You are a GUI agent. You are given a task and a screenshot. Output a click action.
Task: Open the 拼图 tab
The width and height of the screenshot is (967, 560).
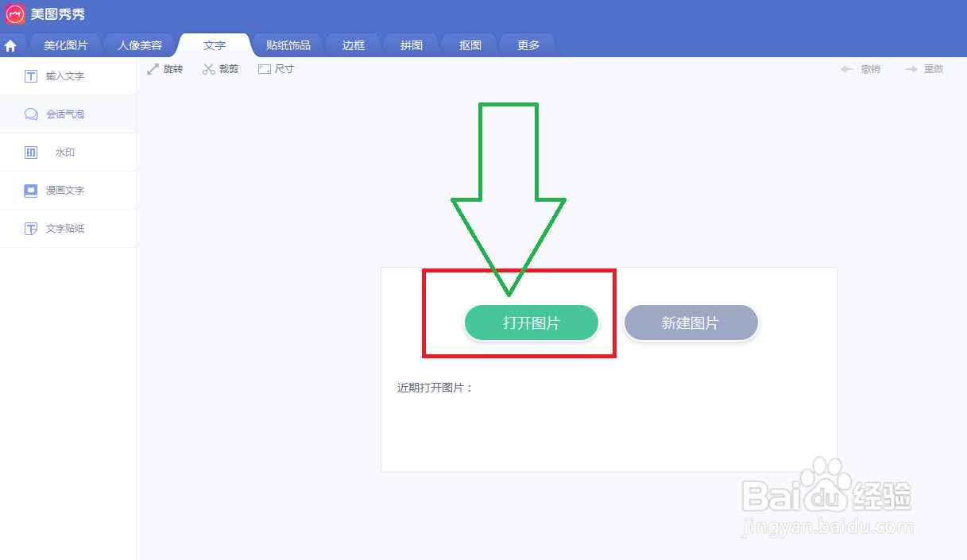tap(412, 45)
